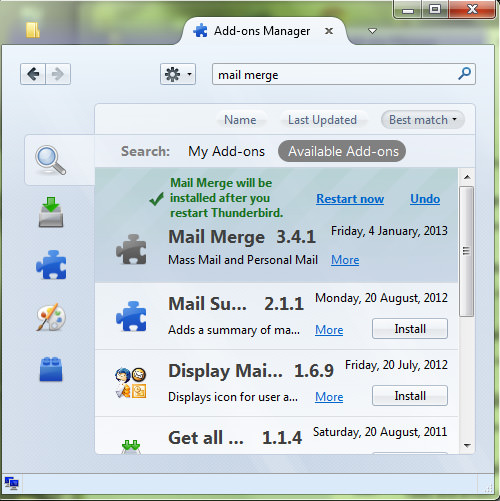
Task: Open More details for Mail Su... add-on
Action: pyautogui.click(x=329, y=330)
